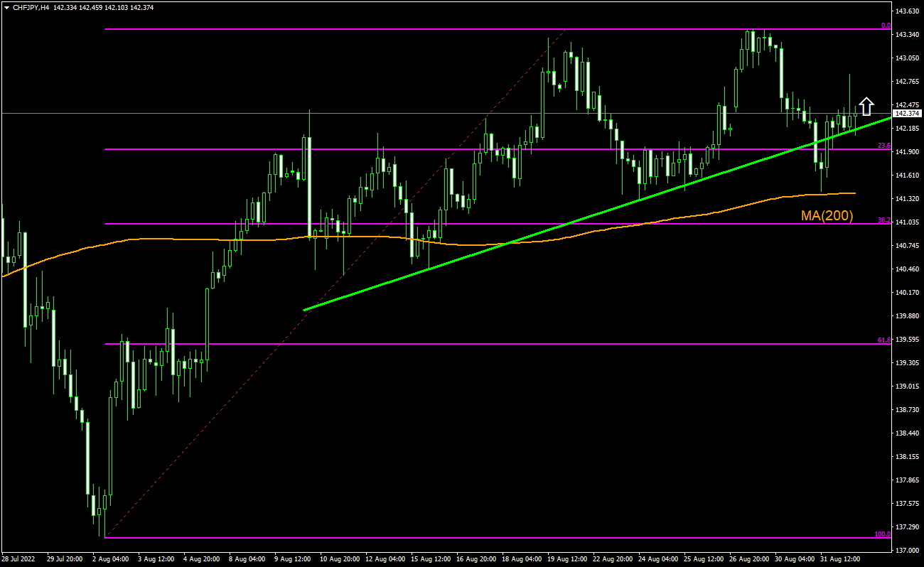Click the CHFJPY,H4 chart title text

tap(32, 7)
